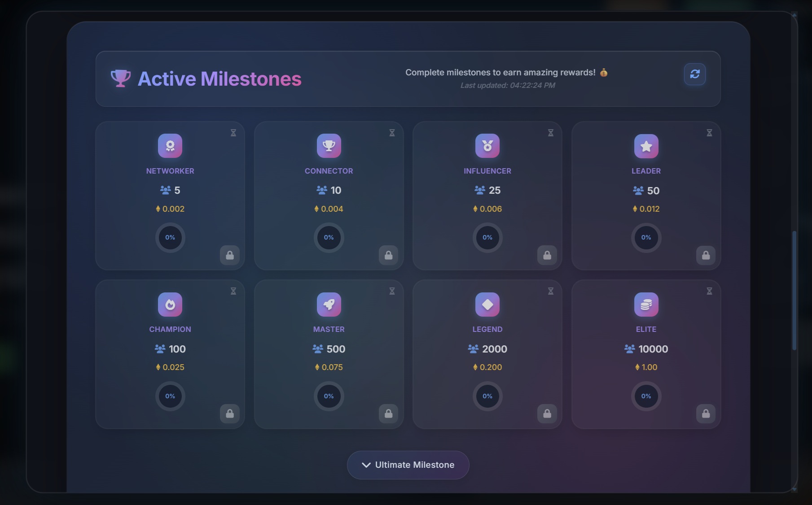Click the lock icon on Master card

389,414
